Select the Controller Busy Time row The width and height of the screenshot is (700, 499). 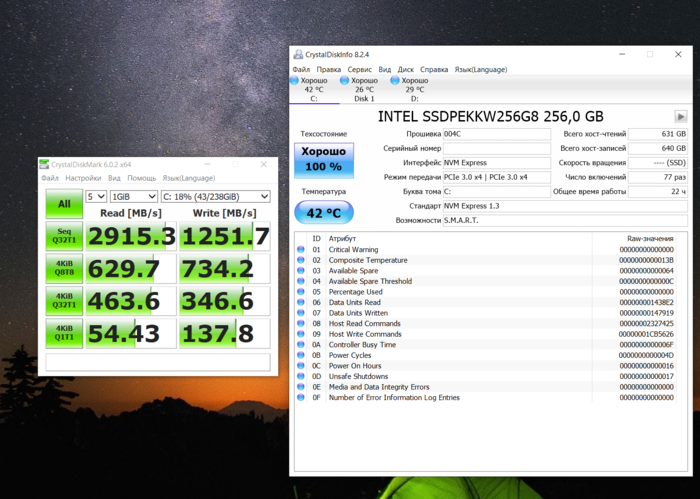click(485, 345)
